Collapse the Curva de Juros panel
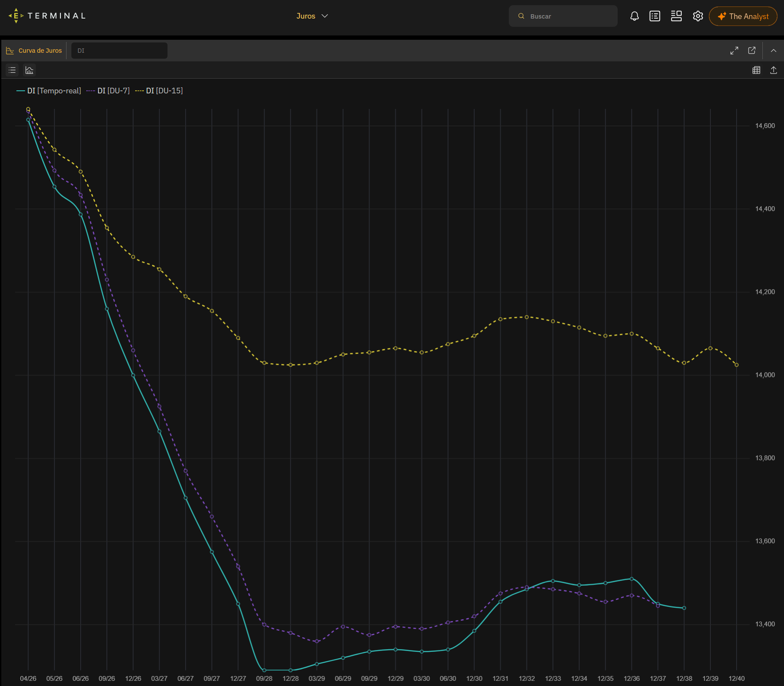 tap(774, 51)
